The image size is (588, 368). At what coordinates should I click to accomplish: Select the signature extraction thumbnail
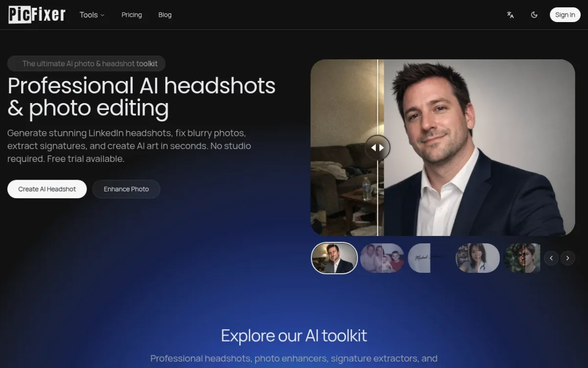point(426,258)
